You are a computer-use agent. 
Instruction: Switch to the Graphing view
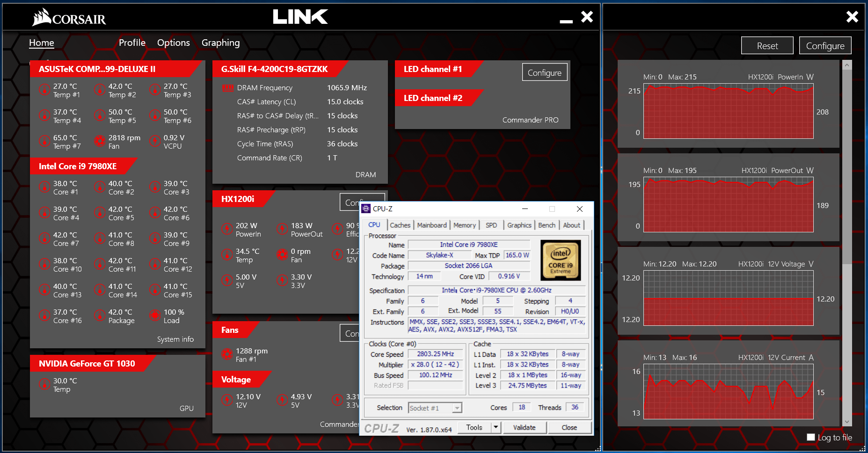pos(221,43)
